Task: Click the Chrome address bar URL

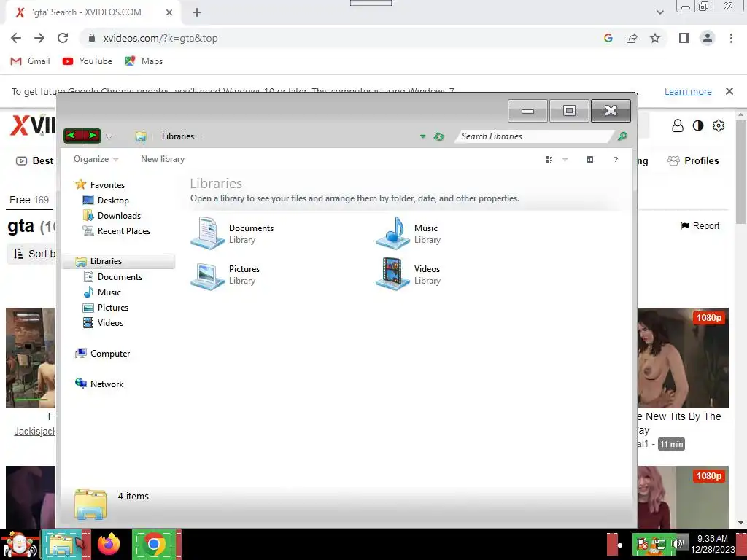Action: (x=160, y=38)
